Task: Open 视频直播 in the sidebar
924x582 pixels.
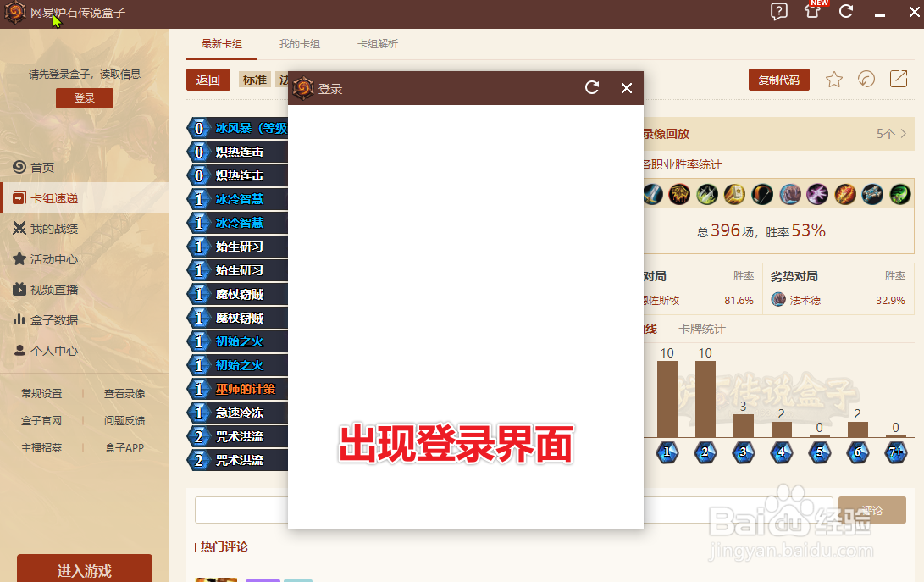Action: tap(85, 290)
